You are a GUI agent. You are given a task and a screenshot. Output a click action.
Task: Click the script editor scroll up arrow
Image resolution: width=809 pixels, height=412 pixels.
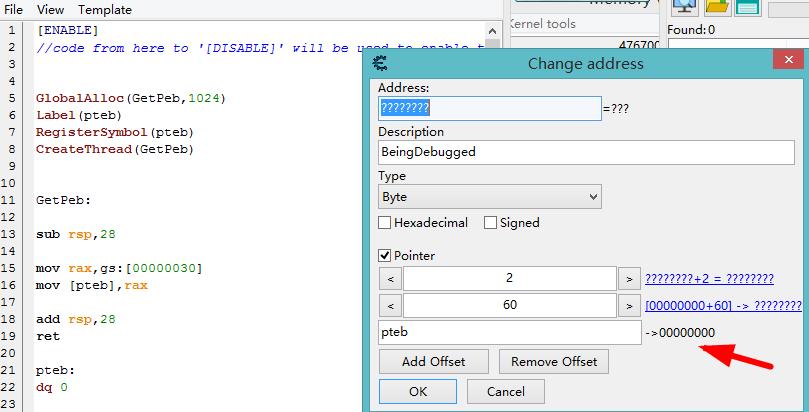493,31
